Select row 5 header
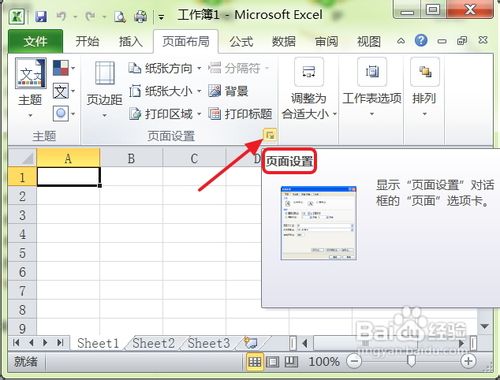Viewport: 500px width, 380px height. click(x=22, y=253)
